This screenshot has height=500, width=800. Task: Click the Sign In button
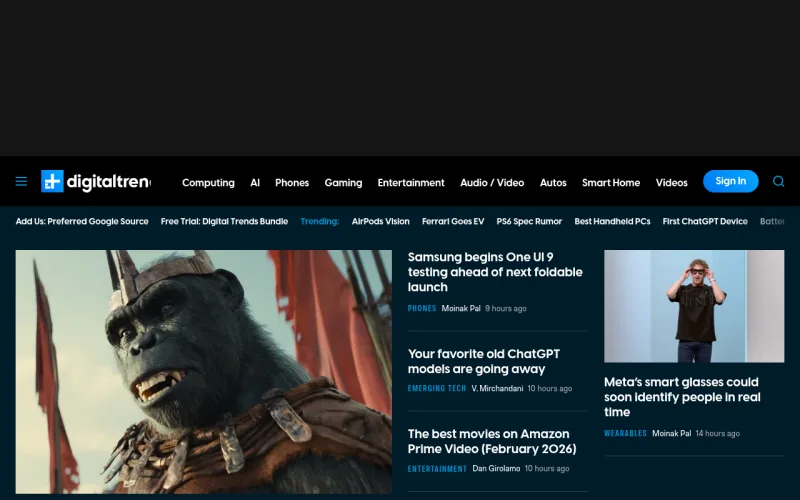731,181
